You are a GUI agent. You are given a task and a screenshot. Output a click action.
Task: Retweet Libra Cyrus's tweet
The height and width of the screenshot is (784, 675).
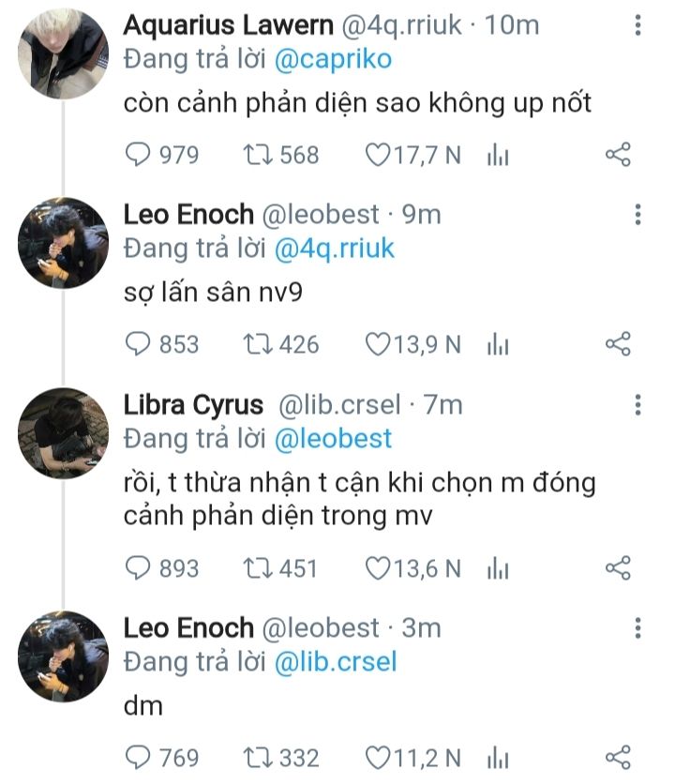pyautogui.click(x=257, y=567)
